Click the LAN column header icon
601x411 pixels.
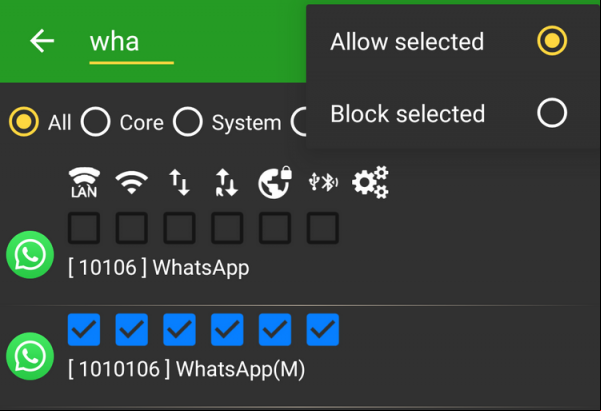click(84, 182)
